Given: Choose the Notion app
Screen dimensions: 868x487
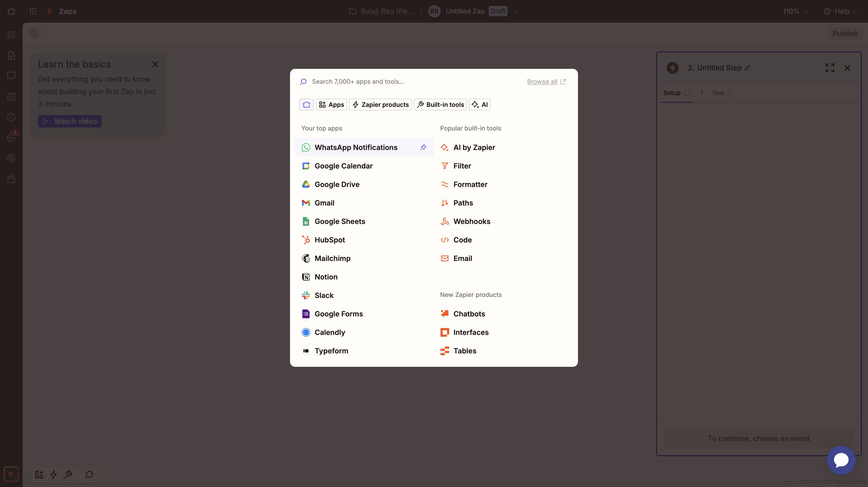Looking at the screenshot, I should 364,277.
